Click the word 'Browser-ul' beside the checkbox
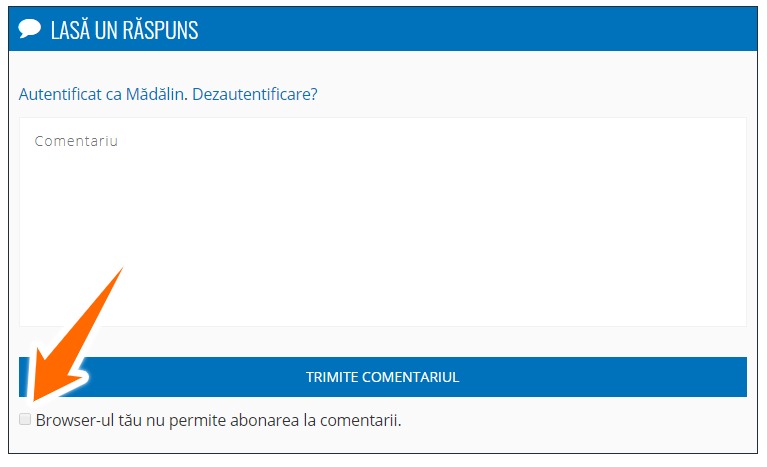Image resolution: width=767 pixels, height=467 pixels. 75,421
